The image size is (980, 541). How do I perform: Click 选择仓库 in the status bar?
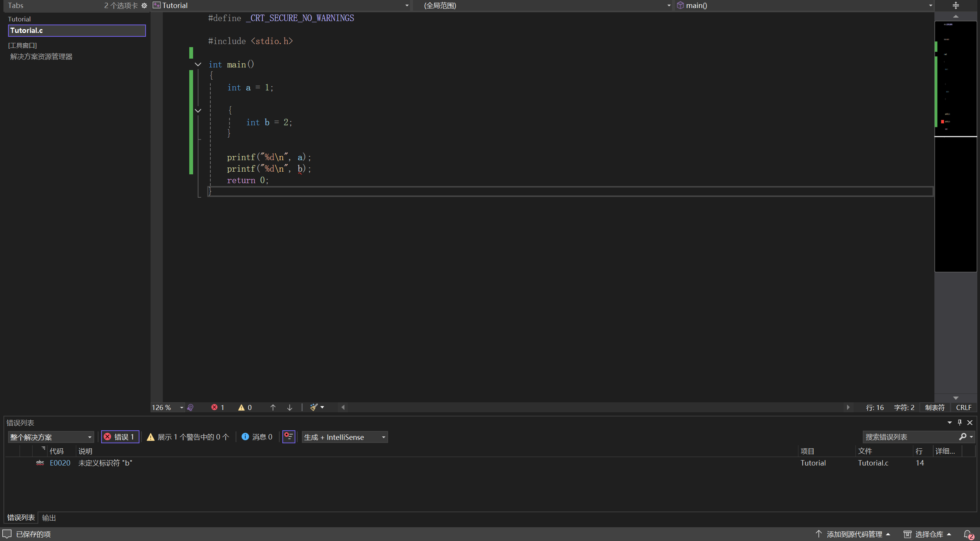point(928,534)
